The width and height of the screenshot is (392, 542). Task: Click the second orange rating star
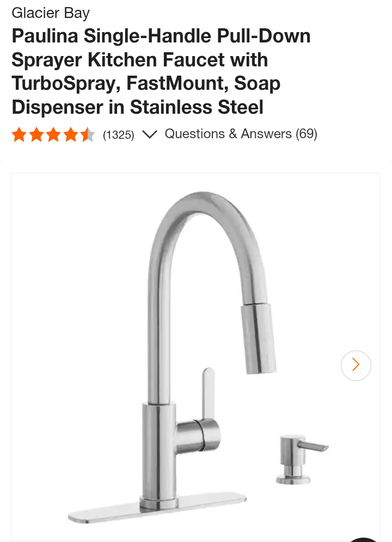coord(36,134)
